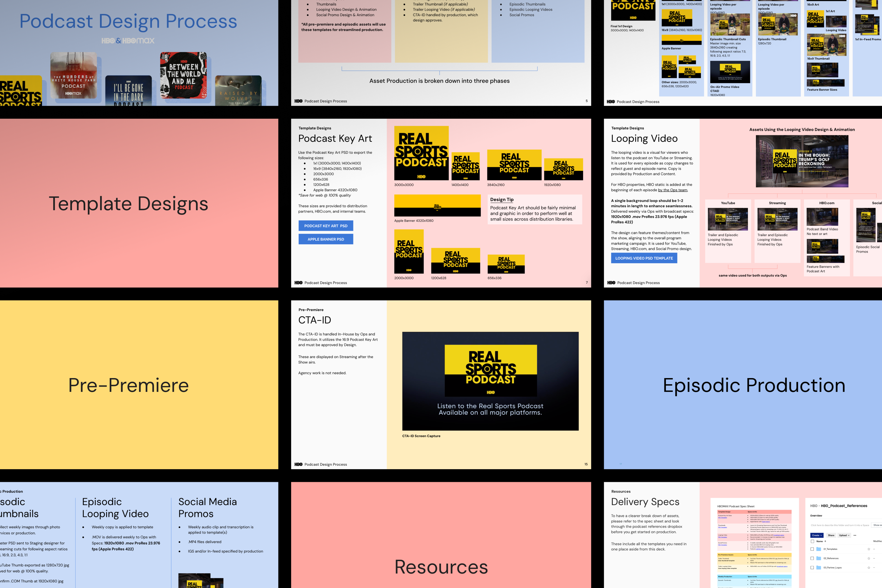
Task: Click the 01_Templates folder icon
Action: tap(818, 549)
